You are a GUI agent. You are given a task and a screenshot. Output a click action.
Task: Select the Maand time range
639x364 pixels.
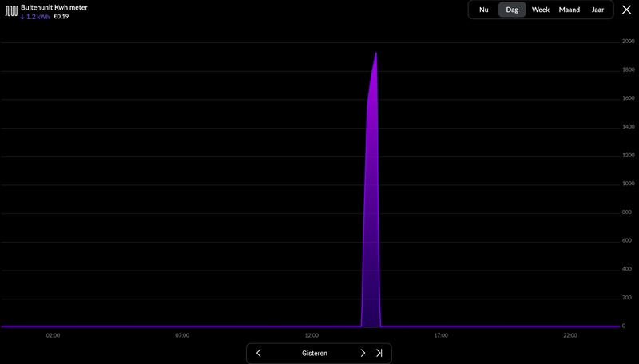coord(569,10)
